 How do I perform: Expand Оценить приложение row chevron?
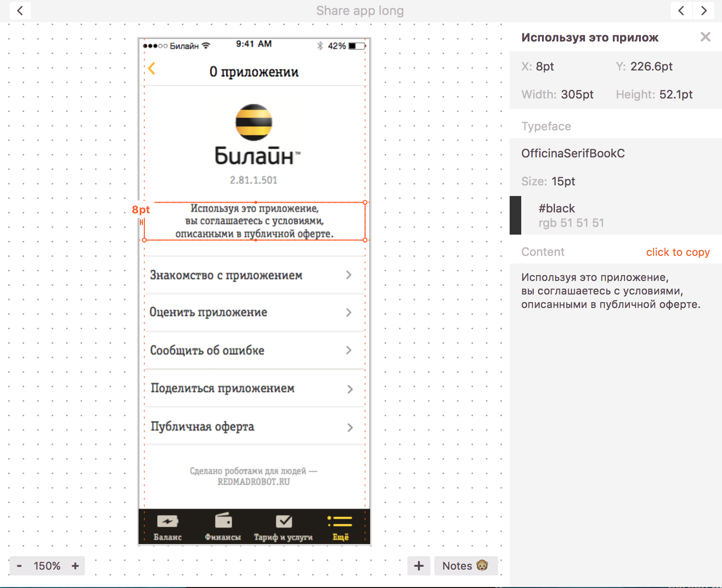(x=349, y=312)
